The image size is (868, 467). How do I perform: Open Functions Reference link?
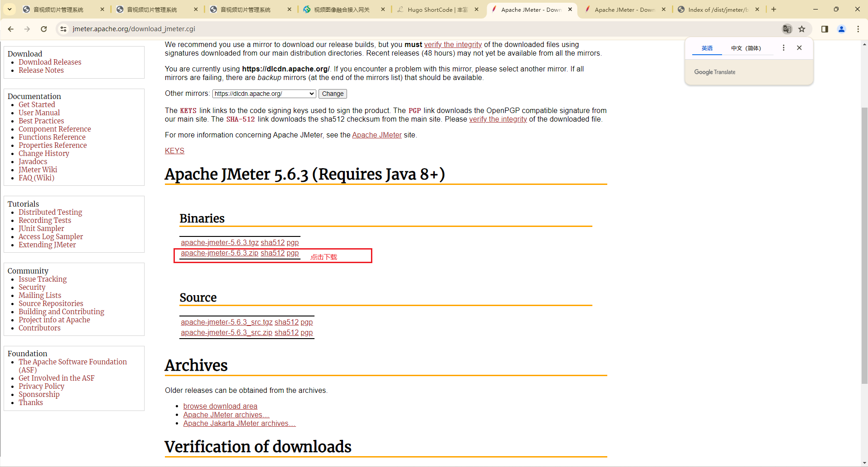click(x=52, y=137)
